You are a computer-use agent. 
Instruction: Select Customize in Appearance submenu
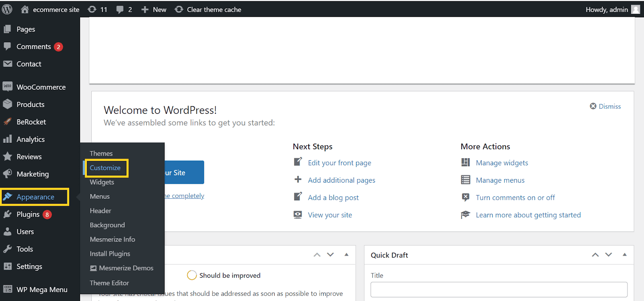coord(105,168)
